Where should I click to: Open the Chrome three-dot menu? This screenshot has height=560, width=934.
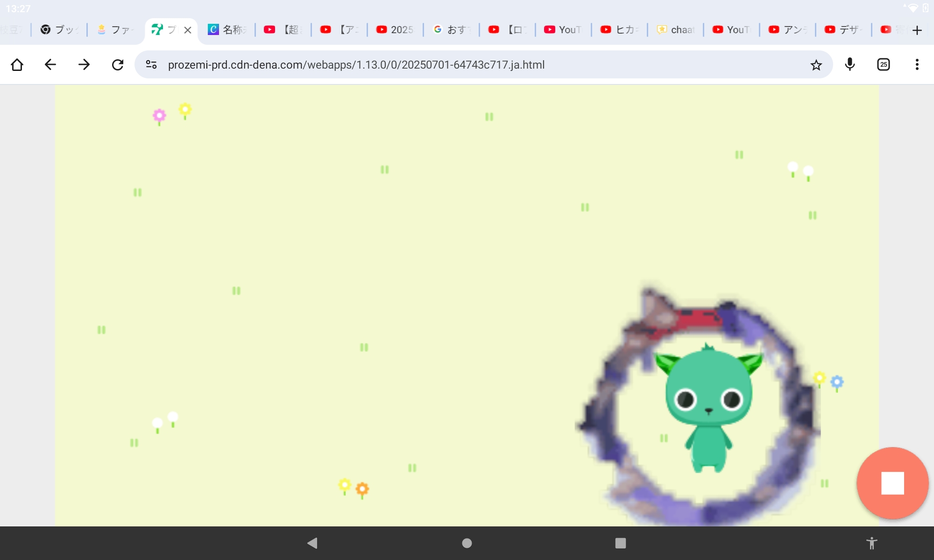[x=917, y=64]
